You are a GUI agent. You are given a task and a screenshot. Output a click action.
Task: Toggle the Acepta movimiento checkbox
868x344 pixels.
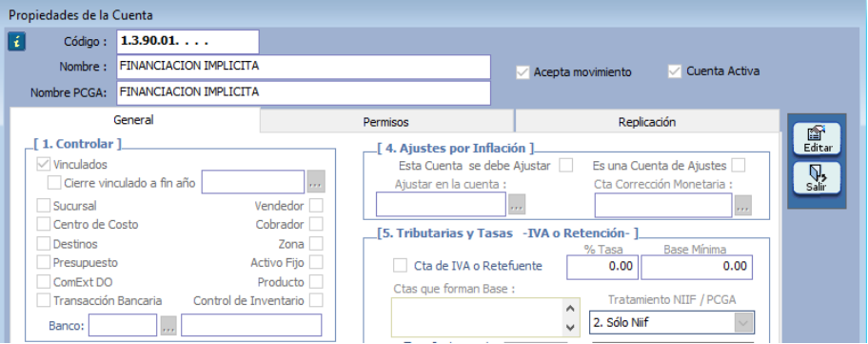[523, 72]
